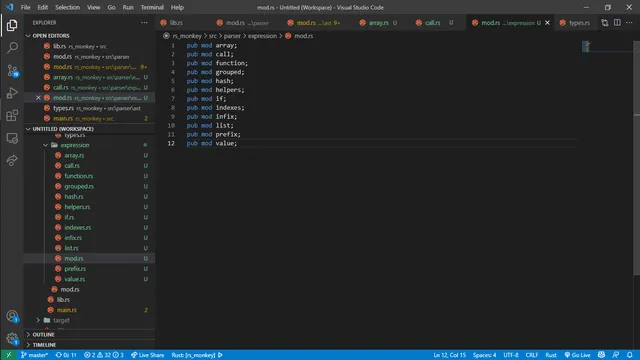Go to line via Ln 12, Col 15
Viewport: 640px width, 360px height.
[449, 355]
